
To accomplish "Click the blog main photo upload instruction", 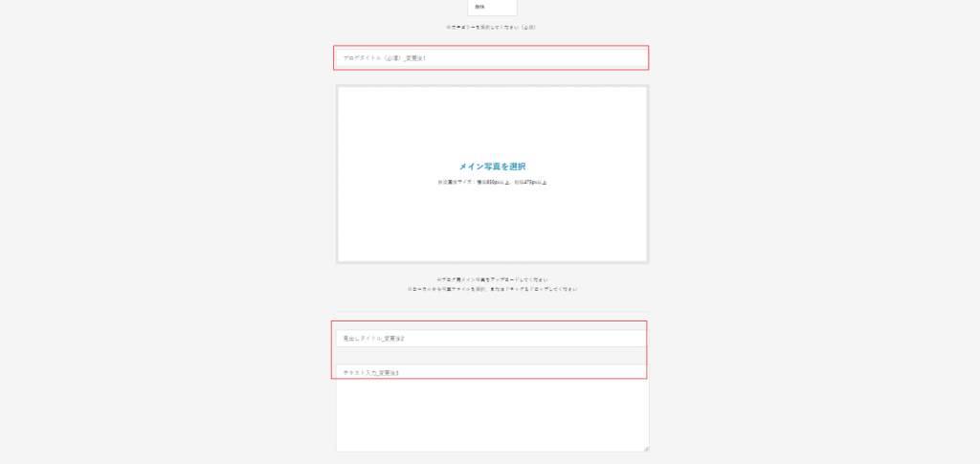I will (x=492, y=279).
